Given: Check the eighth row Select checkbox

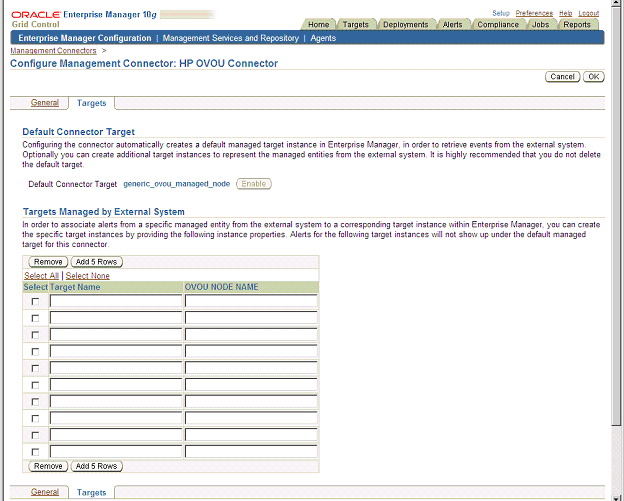Looking at the screenshot, I should click(x=35, y=419).
